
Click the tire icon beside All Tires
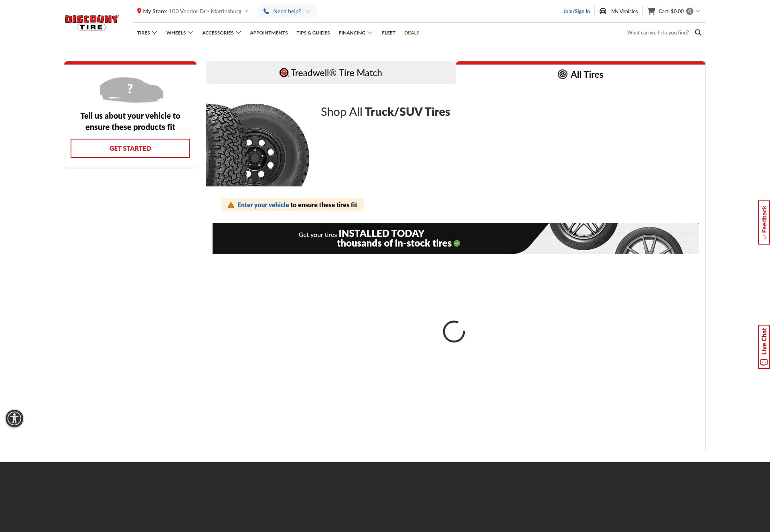[x=563, y=74]
